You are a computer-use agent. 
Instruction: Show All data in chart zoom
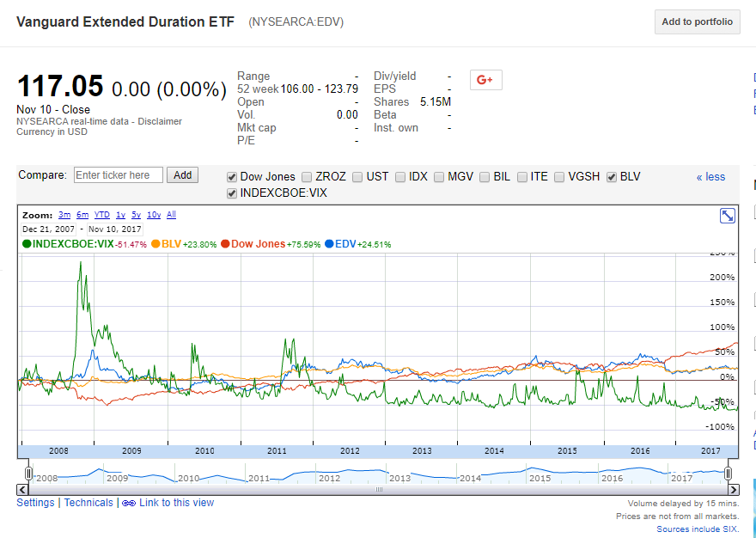click(171, 215)
